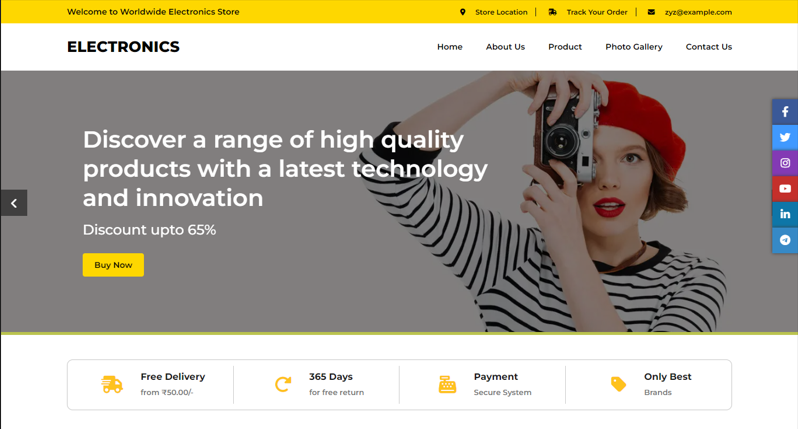Click the Only Best heading text

[667, 377]
